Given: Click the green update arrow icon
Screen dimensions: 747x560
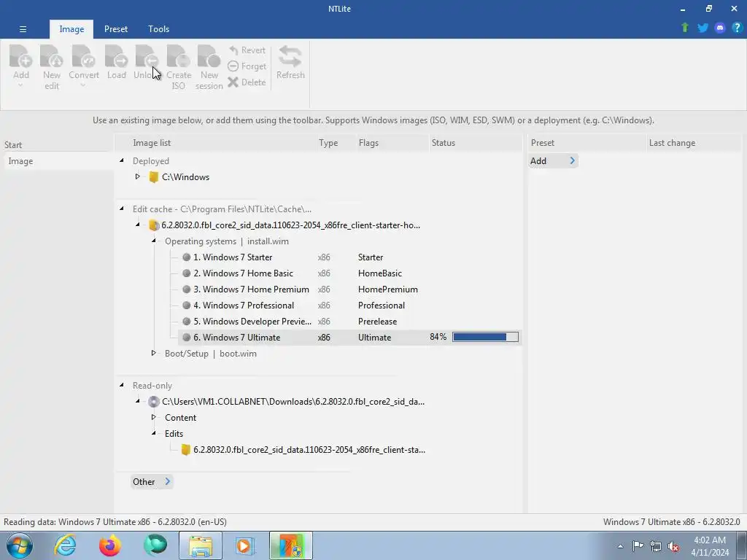Looking at the screenshot, I should (684, 28).
